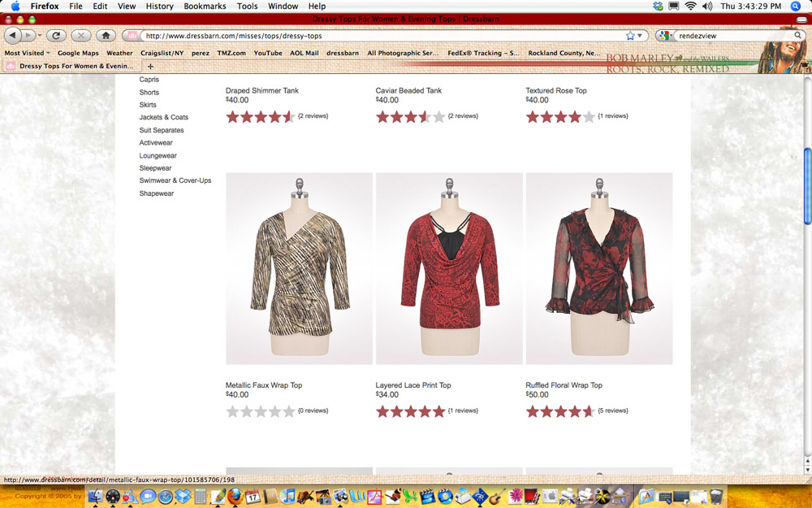Open the TMZ.com bookmark
Viewport: 812px width, 508px height.
pos(231,53)
